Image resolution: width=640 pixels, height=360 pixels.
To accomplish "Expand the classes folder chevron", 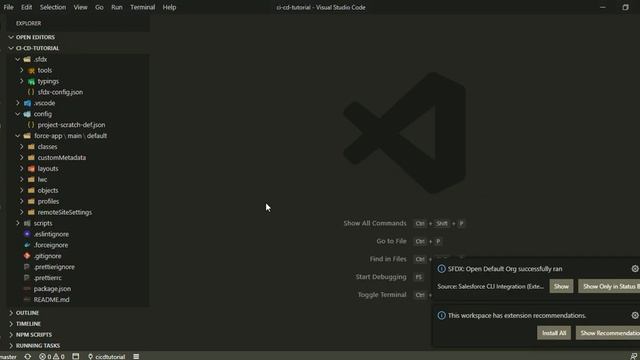I will pyautogui.click(x=22, y=147).
